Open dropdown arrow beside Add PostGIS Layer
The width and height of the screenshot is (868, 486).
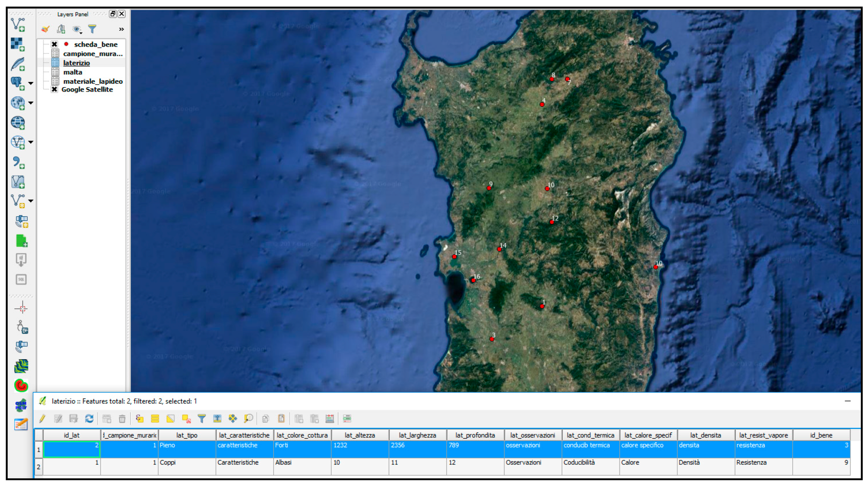[31, 83]
